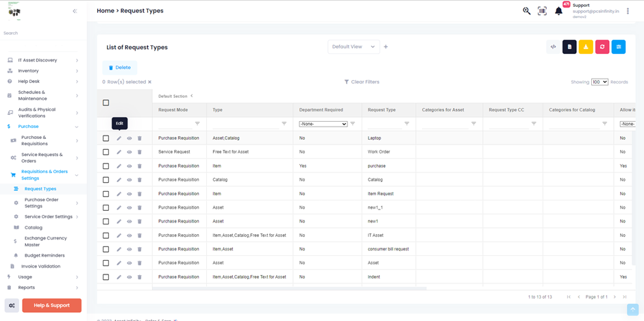Image resolution: width=644 pixels, height=321 pixels.
Task: Open filter menu for Type column
Action: click(x=284, y=124)
